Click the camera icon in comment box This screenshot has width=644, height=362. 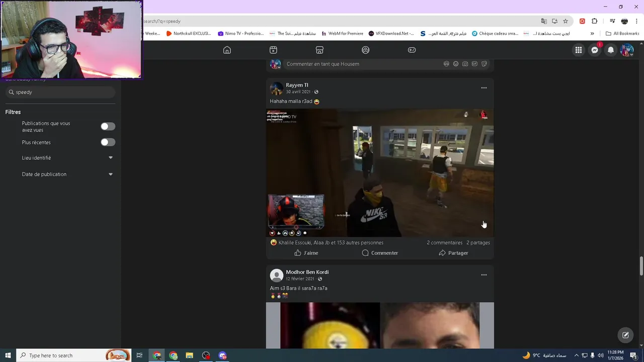(465, 64)
